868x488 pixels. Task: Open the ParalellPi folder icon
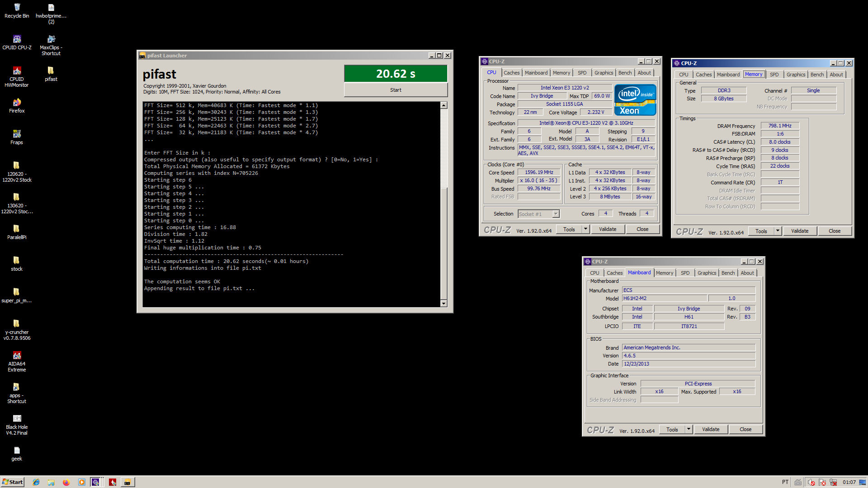point(17,232)
